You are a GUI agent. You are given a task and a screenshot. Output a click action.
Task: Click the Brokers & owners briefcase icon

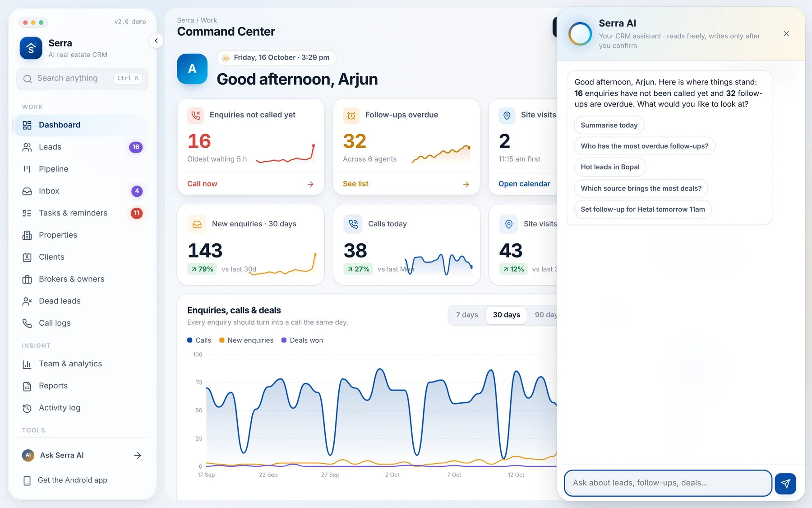tap(27, 279)
